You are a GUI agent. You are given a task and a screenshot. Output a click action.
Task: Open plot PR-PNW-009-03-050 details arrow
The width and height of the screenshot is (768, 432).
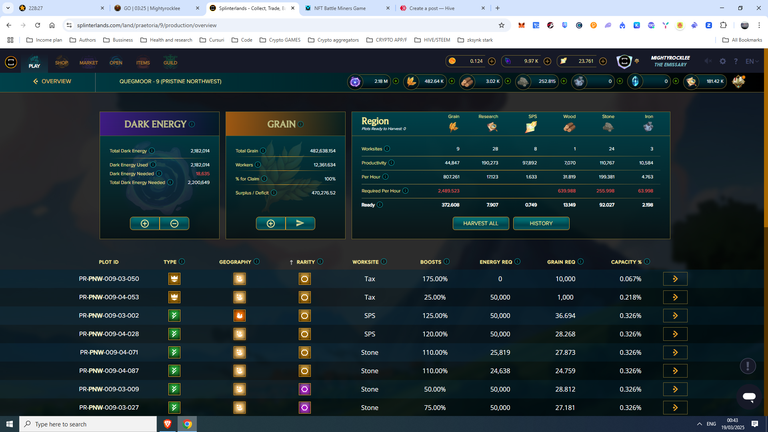click(675, 279)
